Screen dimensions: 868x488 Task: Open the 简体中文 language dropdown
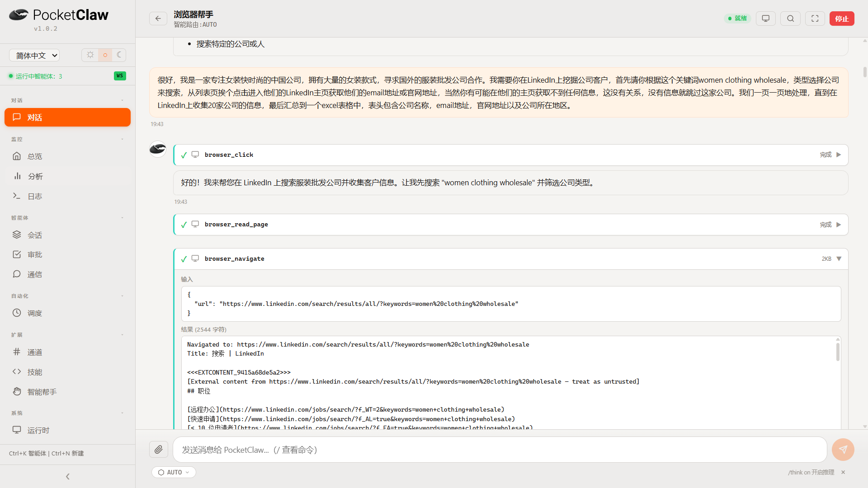(34, 56)
